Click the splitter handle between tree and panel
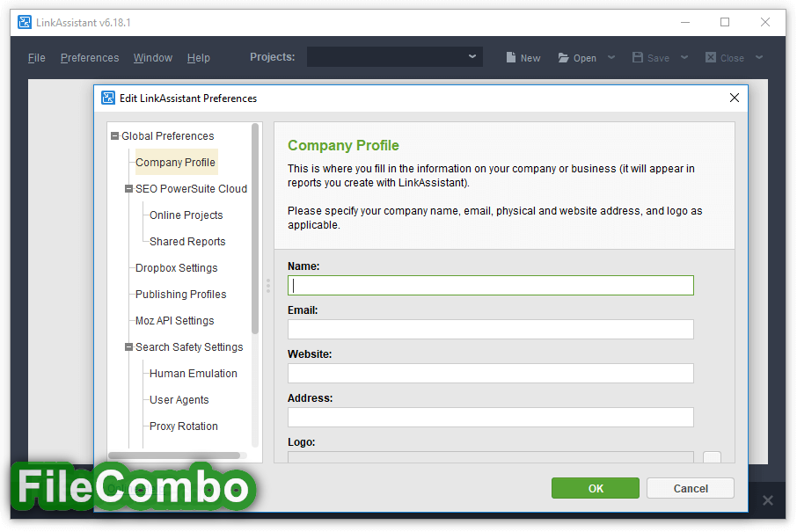 click(x=268, y=286)
